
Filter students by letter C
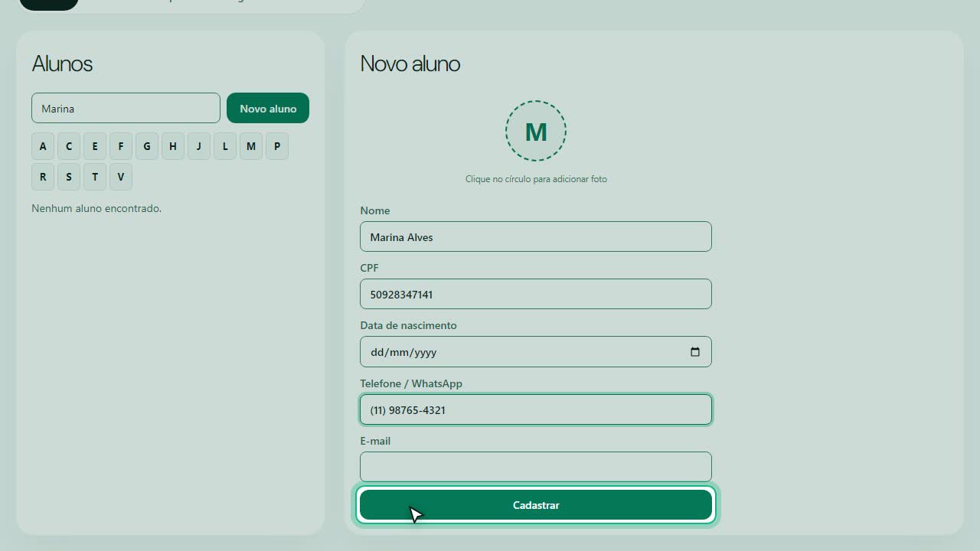tap(69, 146)
